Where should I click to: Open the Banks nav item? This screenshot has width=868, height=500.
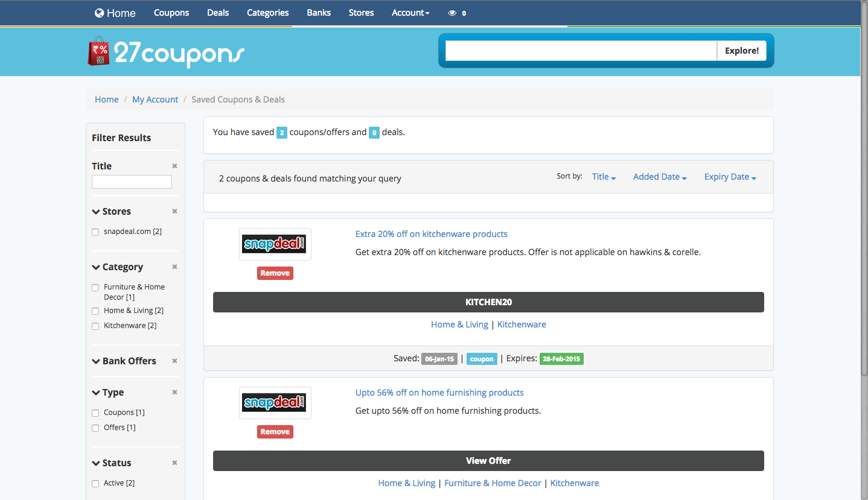319,13
